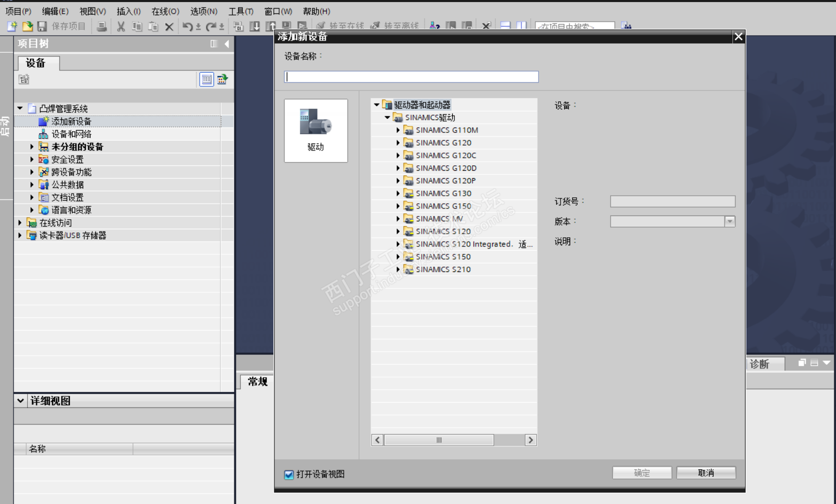Click the compile icon in the toolbar
Viewport: 836px width, 504px height.
[x=239, y=26]
